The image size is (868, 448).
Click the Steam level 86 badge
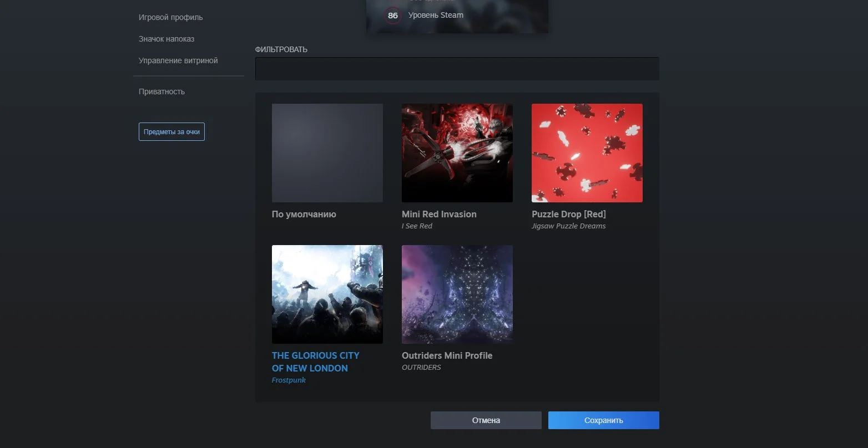click(393, 16)
